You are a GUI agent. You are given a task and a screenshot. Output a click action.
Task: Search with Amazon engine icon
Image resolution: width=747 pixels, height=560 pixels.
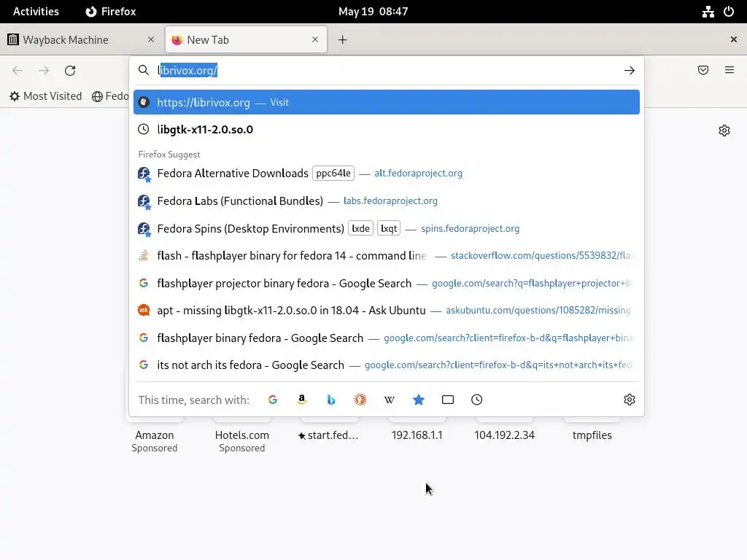pos(301,400)
